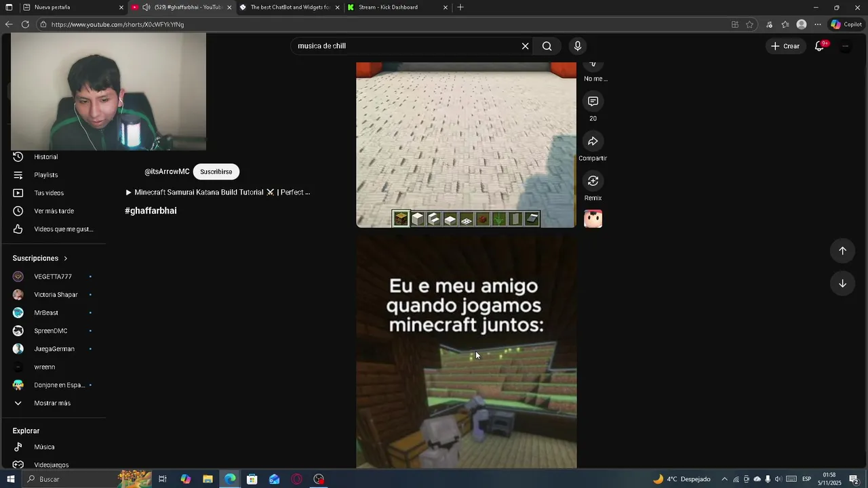Open browser profile avatar
This screenshot has width=868, height=488.
(802, 24)
